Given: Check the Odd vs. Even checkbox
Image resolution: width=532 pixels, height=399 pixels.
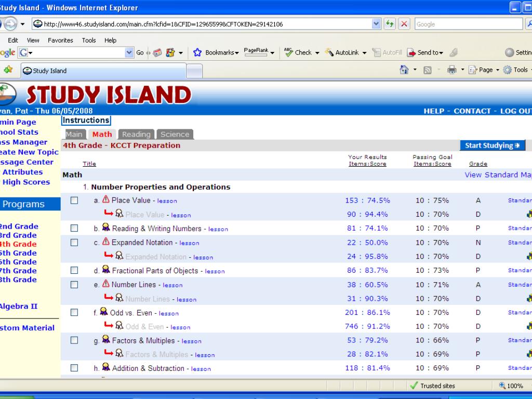Looking at the screenshot, I should point(74,312).
